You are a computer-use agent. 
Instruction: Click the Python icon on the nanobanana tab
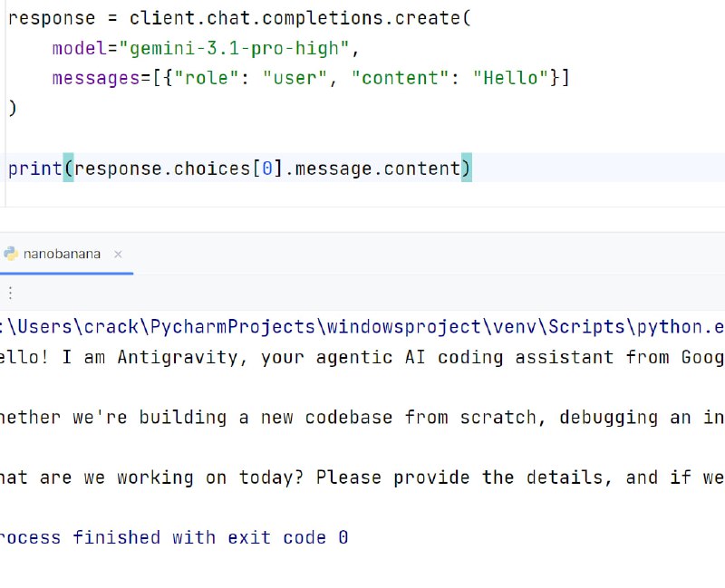point(11,254)
